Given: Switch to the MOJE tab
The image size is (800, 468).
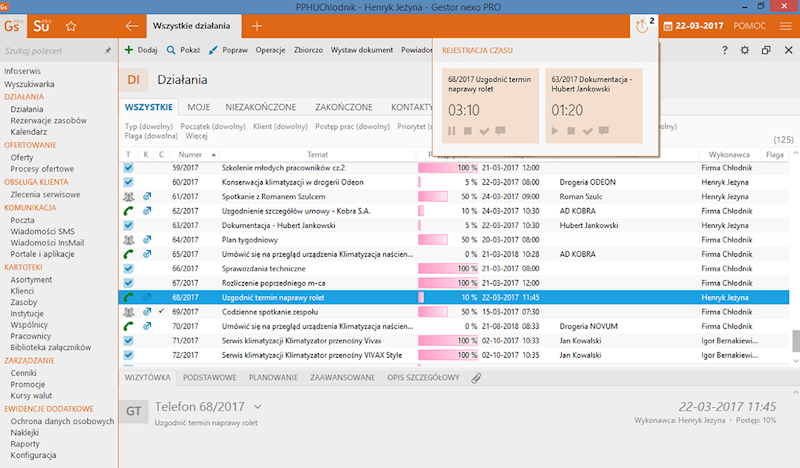Looking at the screenshot, I should [198, 107].
